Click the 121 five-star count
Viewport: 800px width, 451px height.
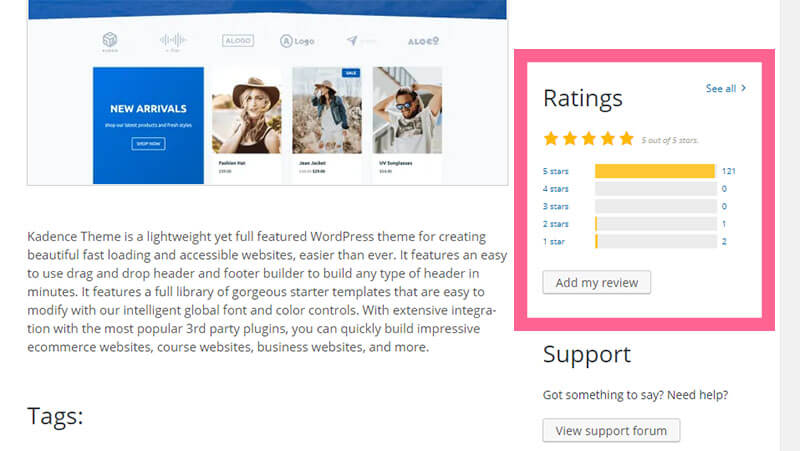(x=729, y=171)
